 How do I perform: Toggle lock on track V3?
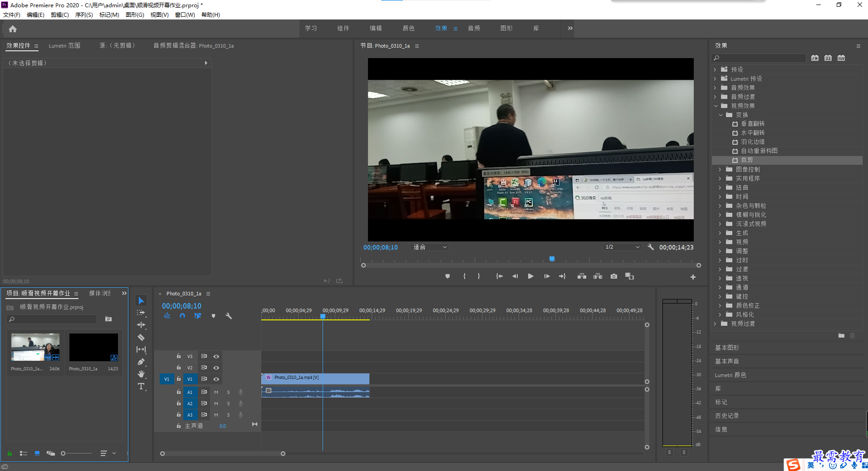(179, 356)
